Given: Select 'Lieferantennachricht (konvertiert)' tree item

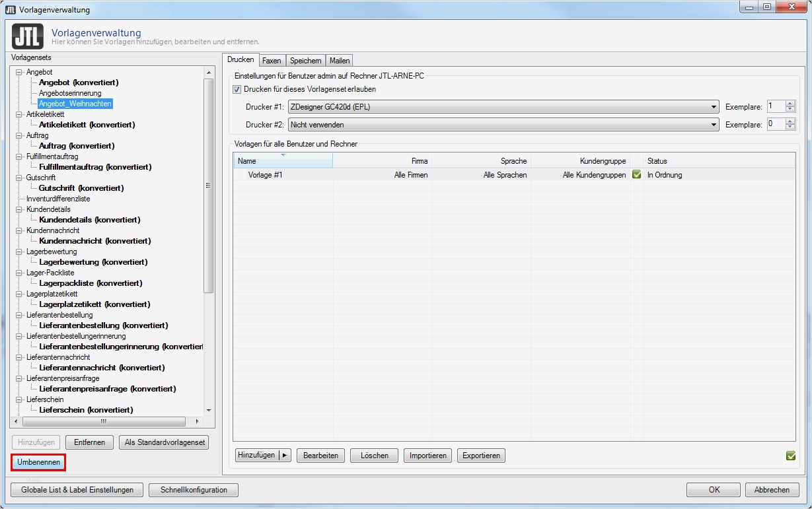Looking at the screenshot, I should 102,368.
